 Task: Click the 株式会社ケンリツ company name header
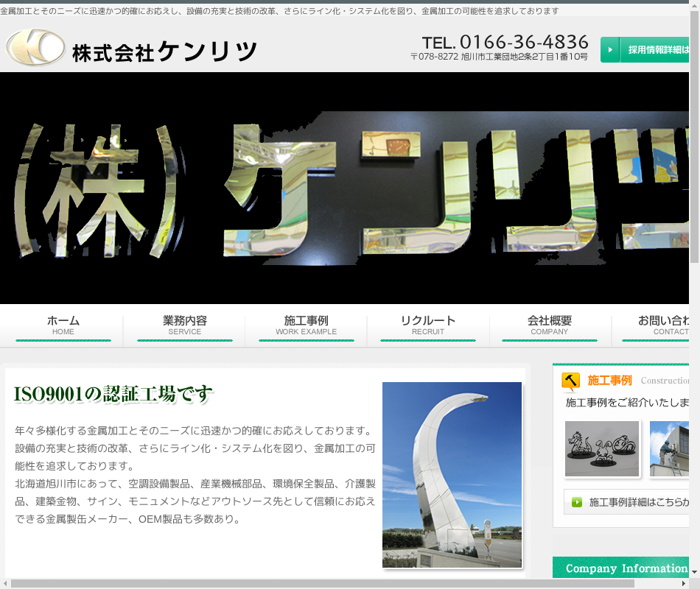pos(165,52)
